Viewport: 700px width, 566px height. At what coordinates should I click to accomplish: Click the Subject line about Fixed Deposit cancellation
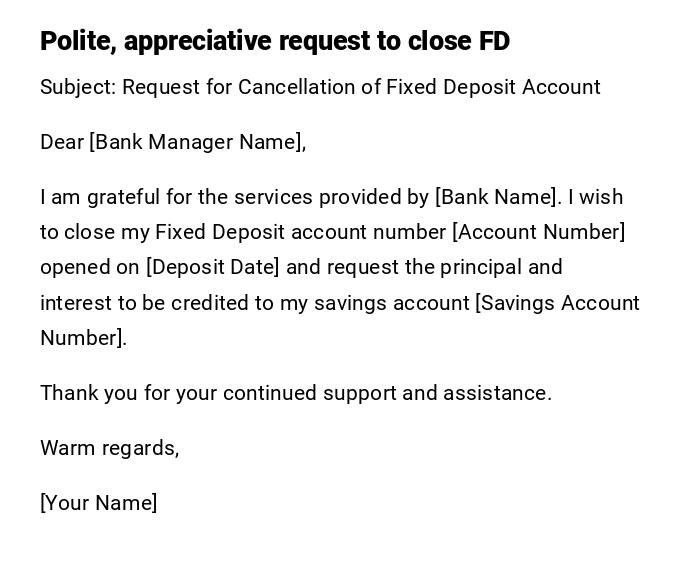click(x=320, y=87)
